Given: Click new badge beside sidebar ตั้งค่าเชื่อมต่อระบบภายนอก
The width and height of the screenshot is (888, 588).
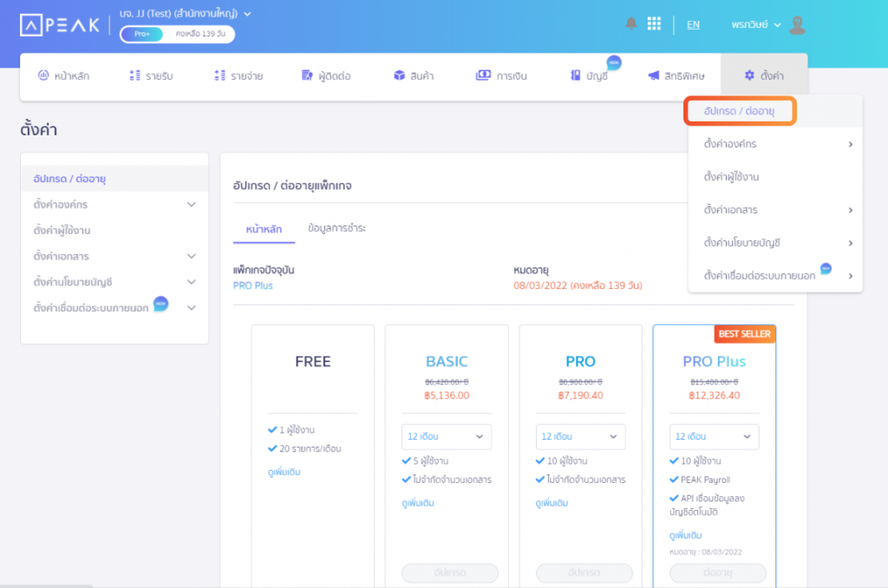Looking at the screenshot, I should tap(160, 304).
